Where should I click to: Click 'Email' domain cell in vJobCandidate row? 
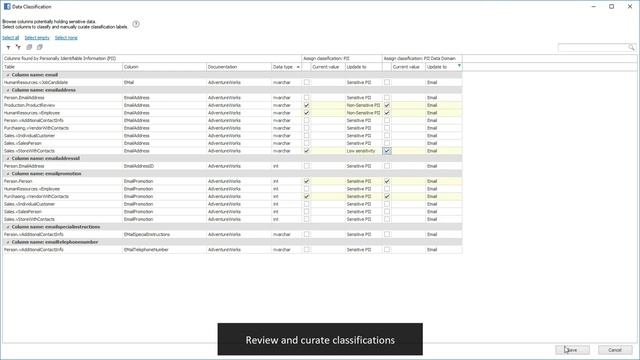444,82
